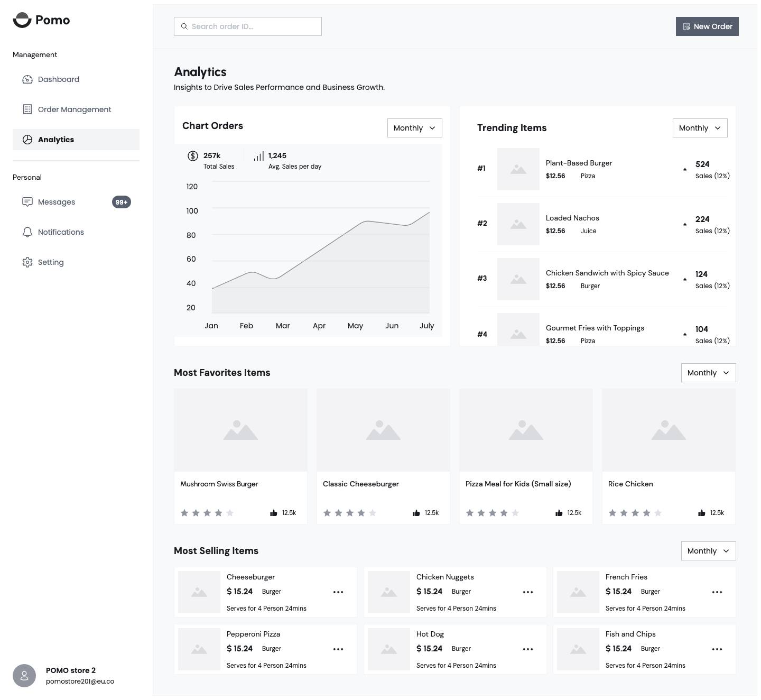Click the Chicken Sandwich with Spicy Sauce name

[x=607, y=273]
